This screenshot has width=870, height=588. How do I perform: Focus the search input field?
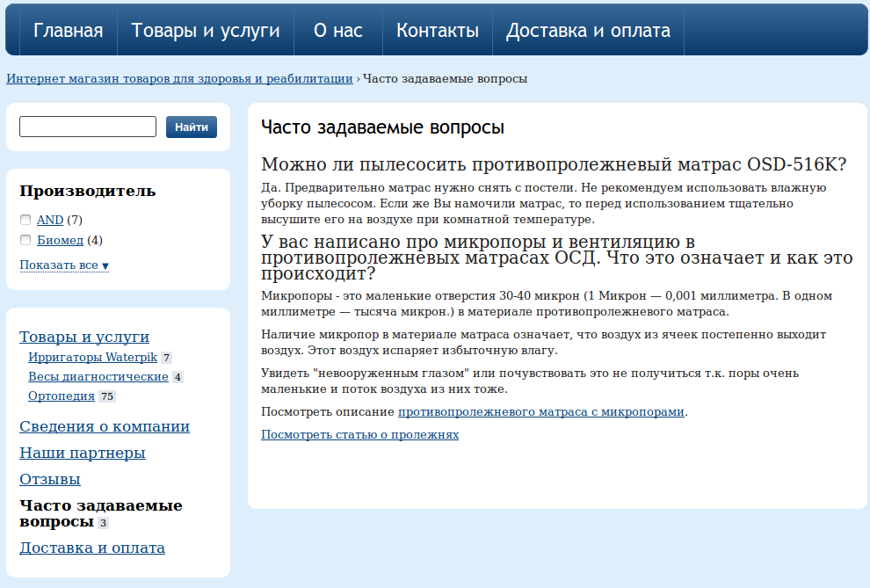point(88,127)
